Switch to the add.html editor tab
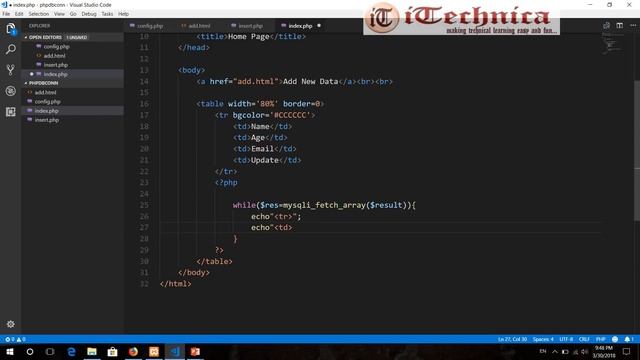 click(199, 26)
